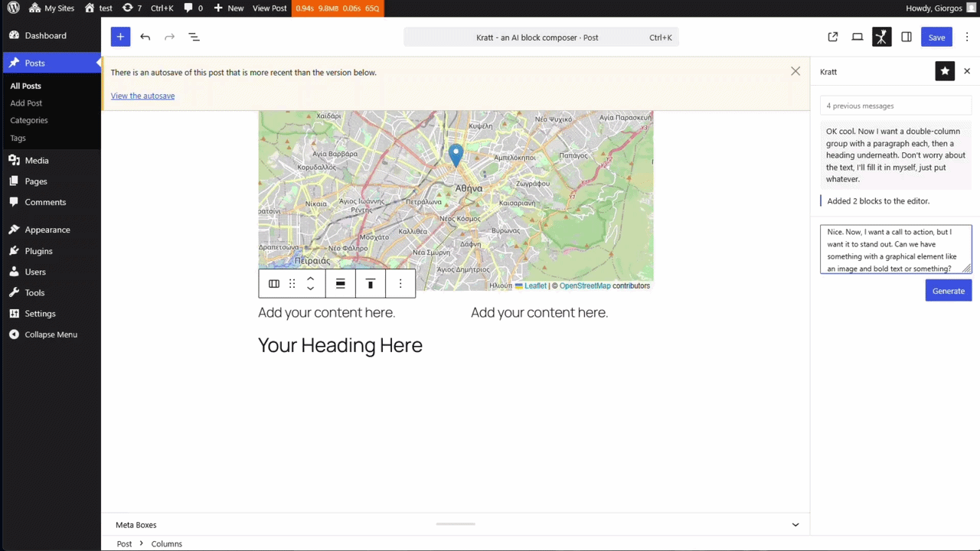Open Comments in the sidebar
The height and width of the screenshot is (551, 980).
click(x=51, y=202)
